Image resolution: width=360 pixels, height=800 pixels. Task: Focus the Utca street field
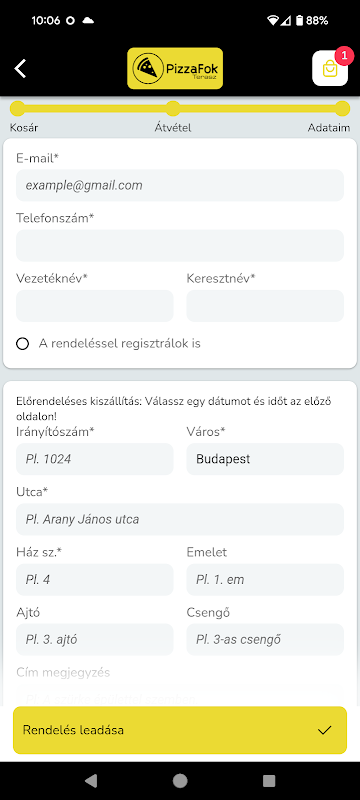tap(180, 519)
